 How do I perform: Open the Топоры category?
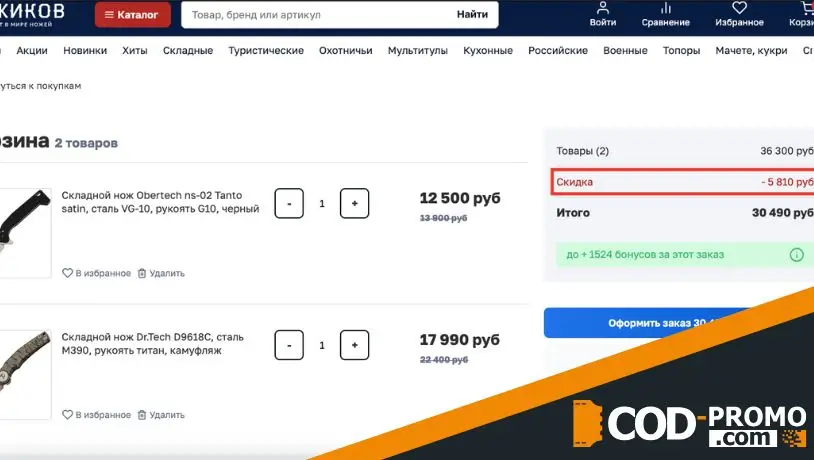[x=681, y=50]
